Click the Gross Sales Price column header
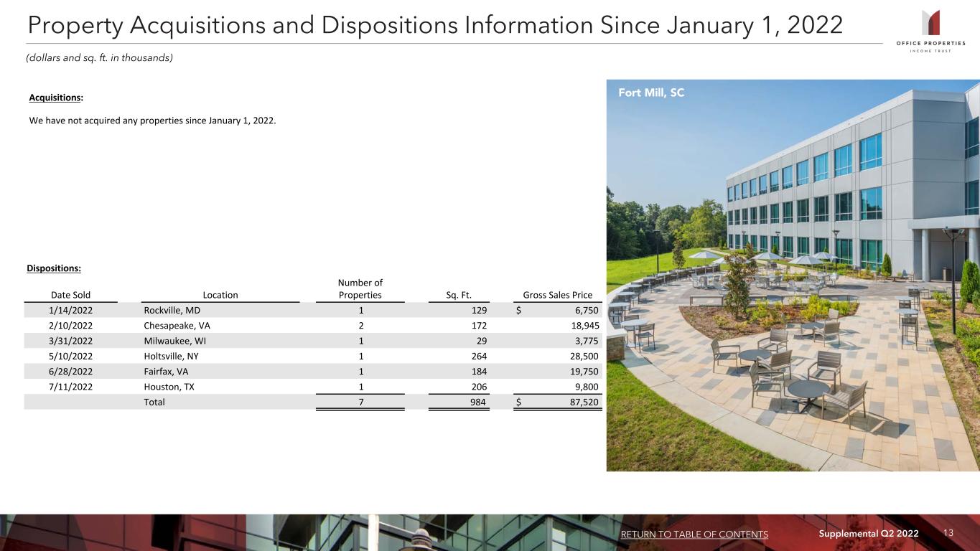The width and height of the screenshot is (980, 551). point(559,295)
